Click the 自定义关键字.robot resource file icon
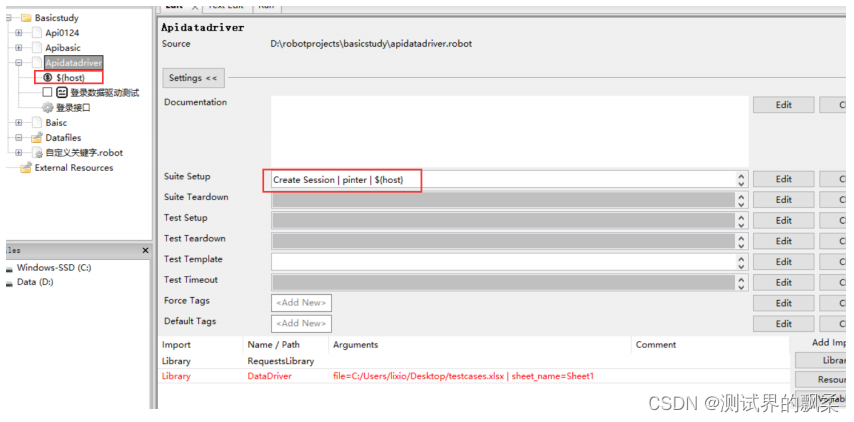The image size is (854, 422). (37, 153)
